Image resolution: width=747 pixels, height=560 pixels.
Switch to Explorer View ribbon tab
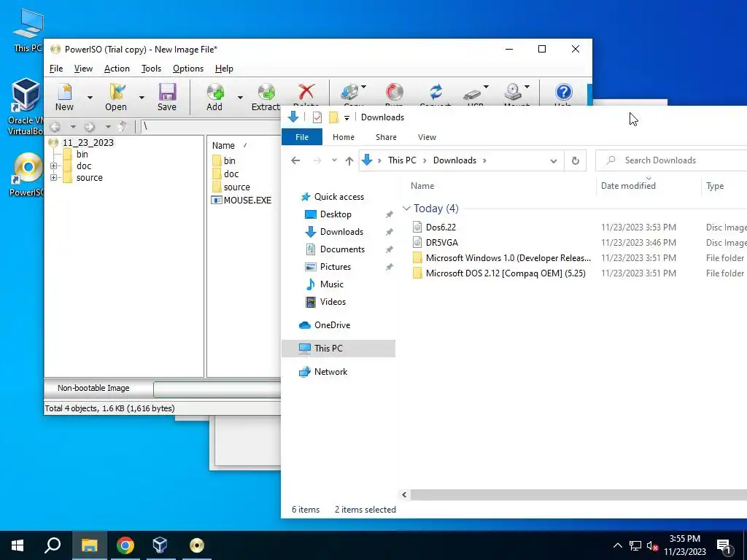coord(427,137)
